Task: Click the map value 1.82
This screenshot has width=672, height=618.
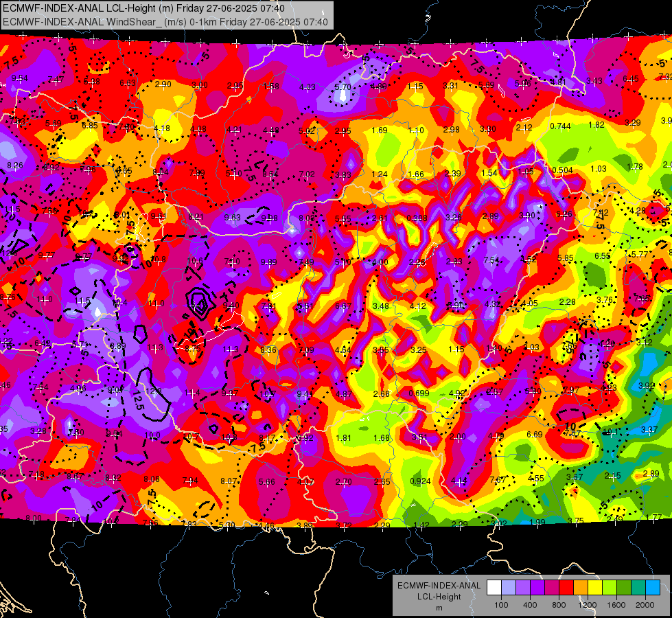Action: tap(596, 125)
